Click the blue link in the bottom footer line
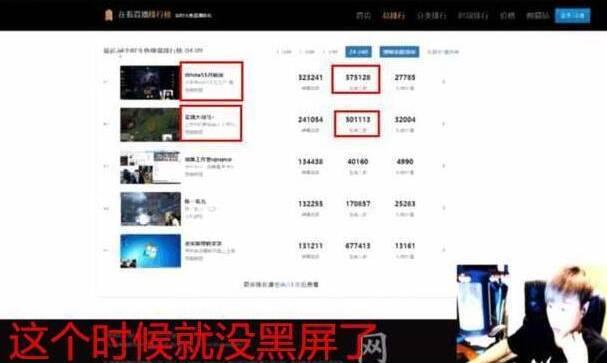This screenshot has height=363, width=607. 288,284
